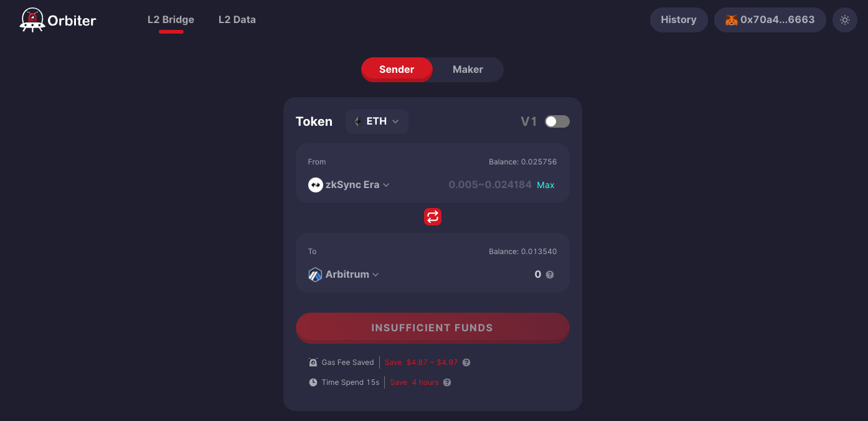Toggle the V1 switch
The image size is (868, 421).
[557, 121]
